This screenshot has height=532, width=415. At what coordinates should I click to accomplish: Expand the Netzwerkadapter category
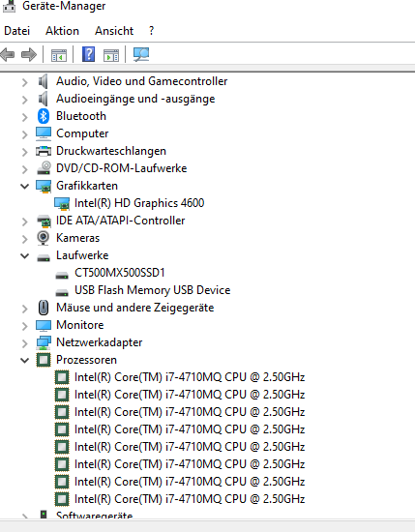[x=25, y=342]
